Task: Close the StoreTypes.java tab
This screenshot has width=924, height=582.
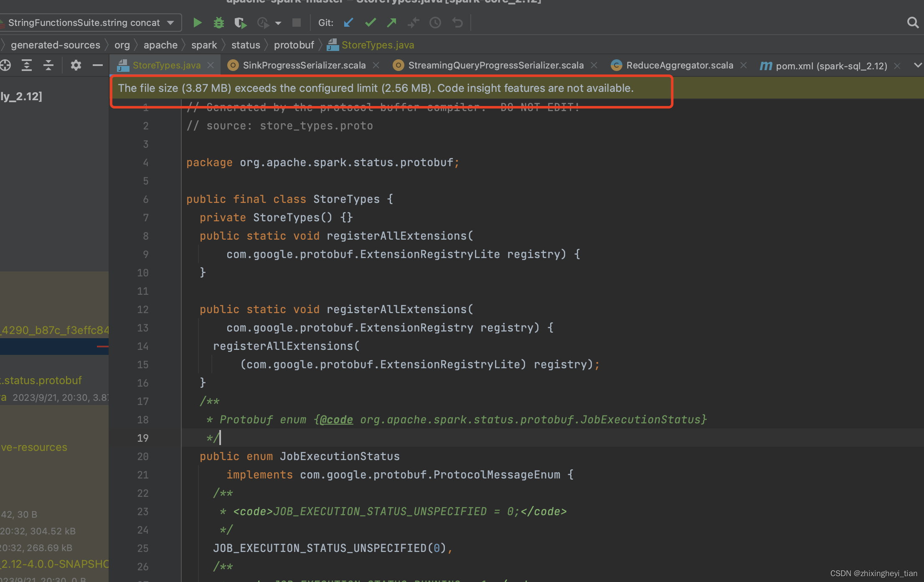Action: [x=211, y=66]
